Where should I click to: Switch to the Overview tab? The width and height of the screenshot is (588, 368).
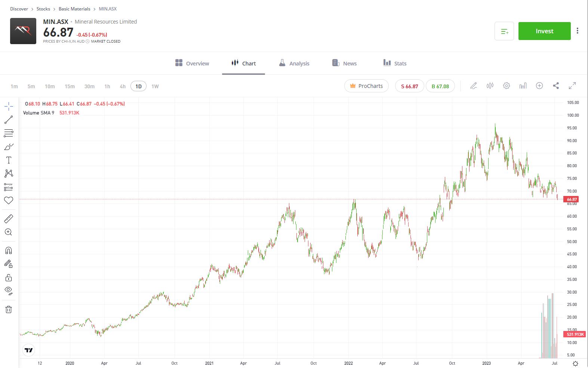(192, 63)
